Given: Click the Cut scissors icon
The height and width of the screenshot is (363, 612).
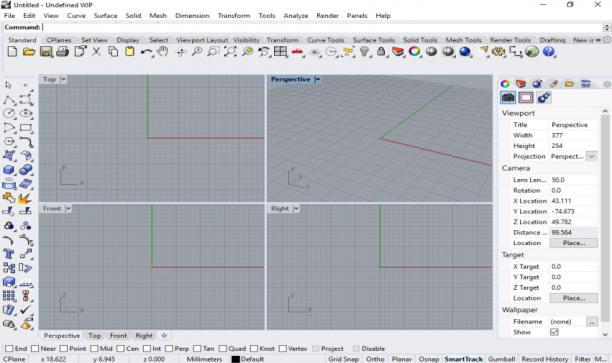Looking at the screenshot, I should click(x=96, y=52).
